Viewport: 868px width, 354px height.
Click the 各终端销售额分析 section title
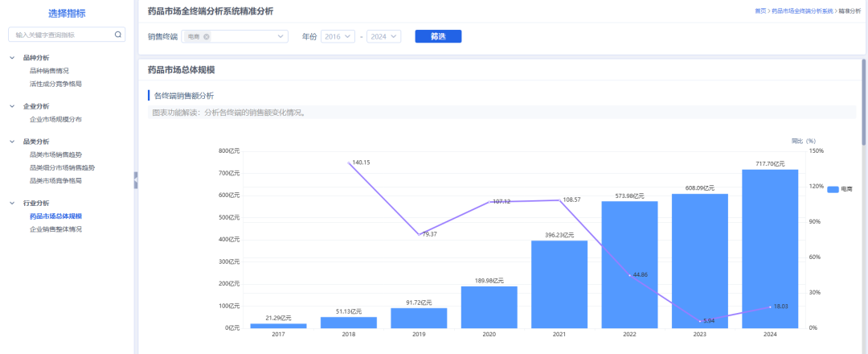pyautogui.click(x=184, y=96)
